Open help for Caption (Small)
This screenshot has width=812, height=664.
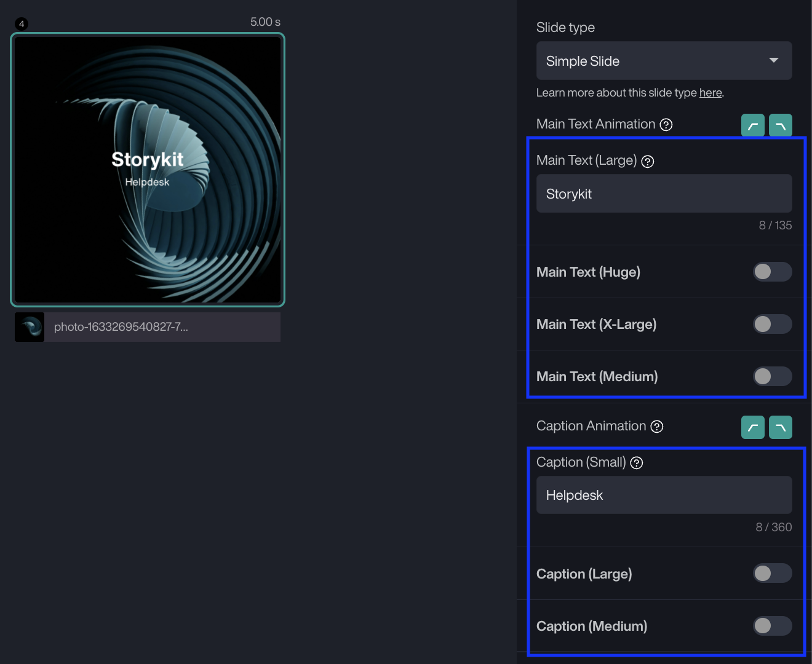tap(637, 463)
